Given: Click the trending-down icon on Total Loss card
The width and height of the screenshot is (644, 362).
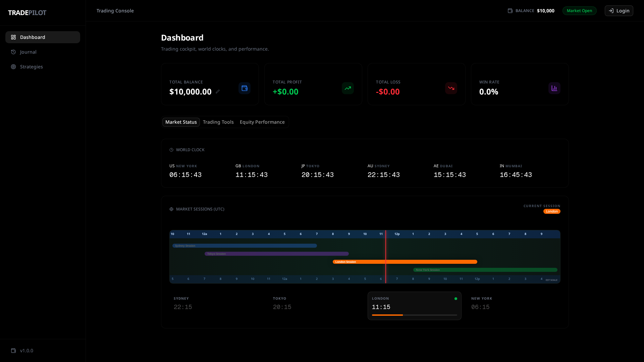Looking at the screenshot, I should point(451,88).
